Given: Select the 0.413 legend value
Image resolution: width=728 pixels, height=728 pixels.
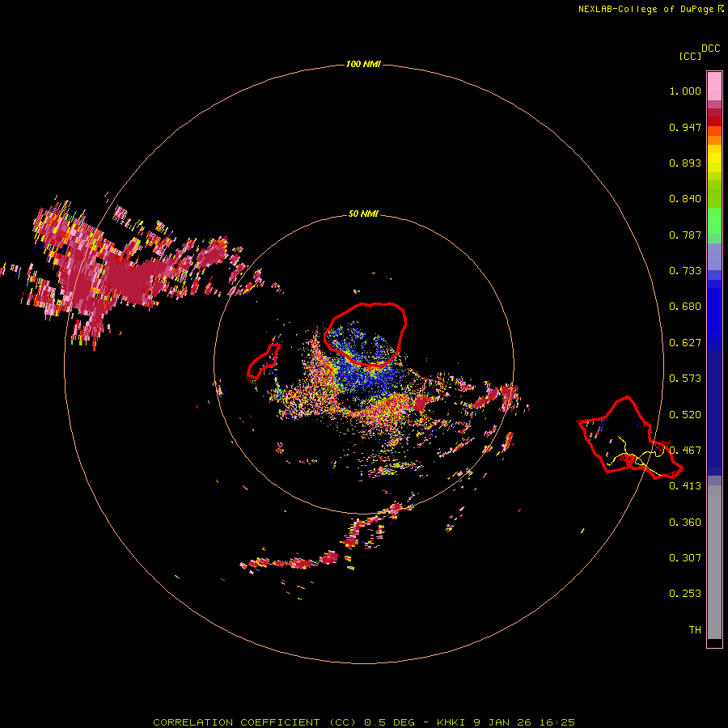Looking at the screenshot, I should pyautogui.click(x=685, y=486).
